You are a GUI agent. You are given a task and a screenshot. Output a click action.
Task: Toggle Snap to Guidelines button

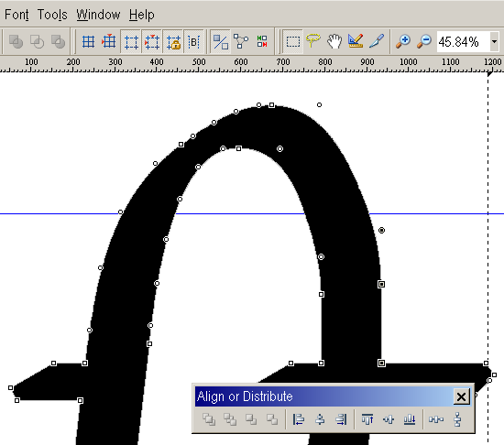tap(152, 42)
